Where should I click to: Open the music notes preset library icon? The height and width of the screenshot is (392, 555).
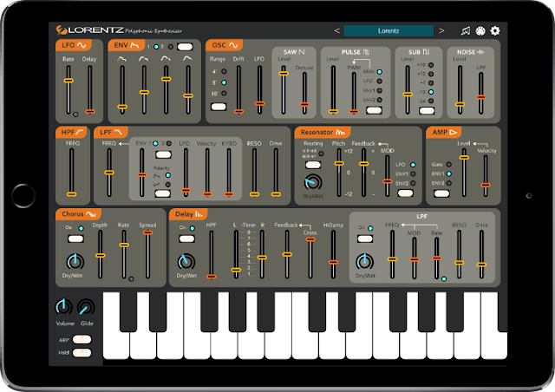click(x=466, y=31)
